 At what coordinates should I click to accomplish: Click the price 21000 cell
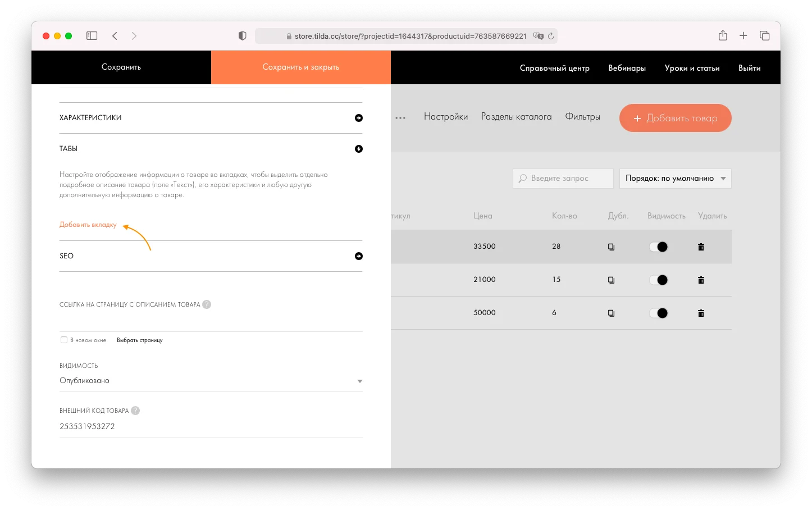click(x=485, y=280)
